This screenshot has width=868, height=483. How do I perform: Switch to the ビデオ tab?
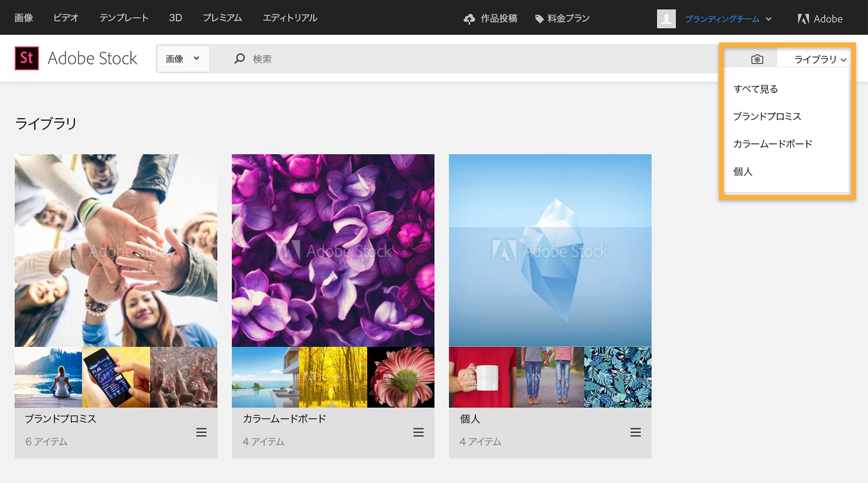tap(65, 18)
